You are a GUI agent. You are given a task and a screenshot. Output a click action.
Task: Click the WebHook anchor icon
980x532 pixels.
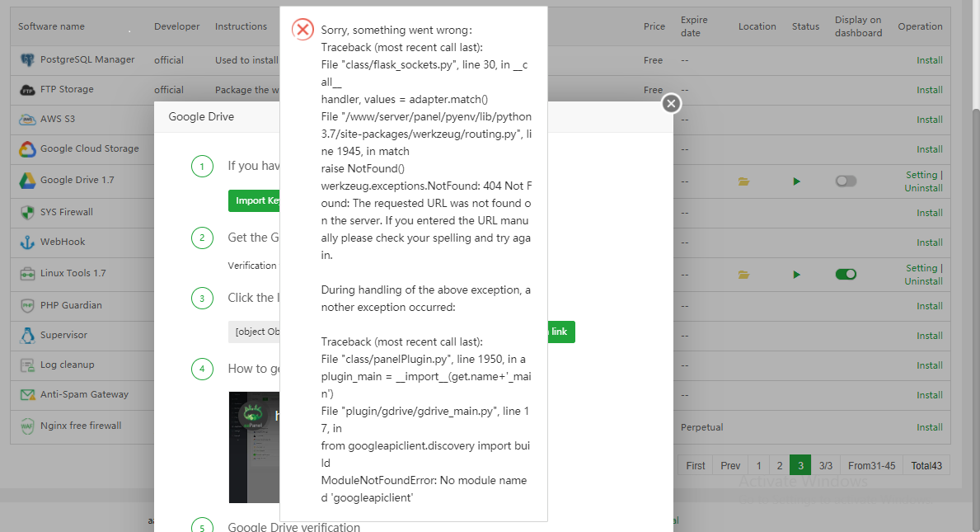[27, 242]
